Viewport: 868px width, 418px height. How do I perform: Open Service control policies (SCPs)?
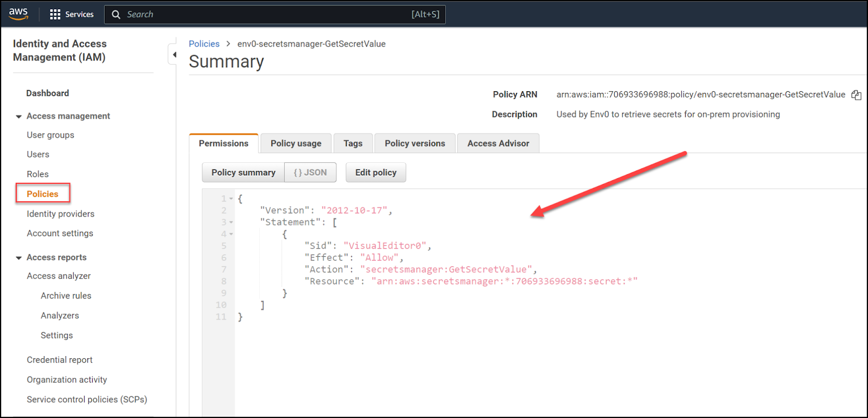pos(87,400)
